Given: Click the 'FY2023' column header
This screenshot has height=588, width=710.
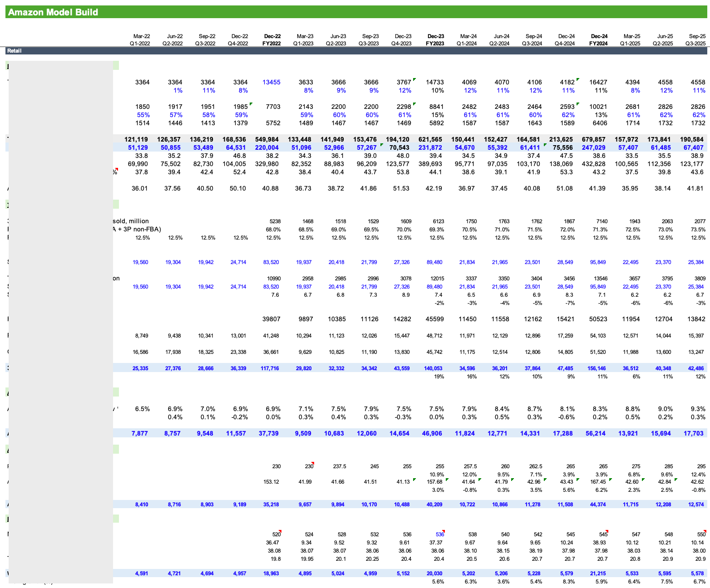Looking at the screenshot, I should coord(435,44).
